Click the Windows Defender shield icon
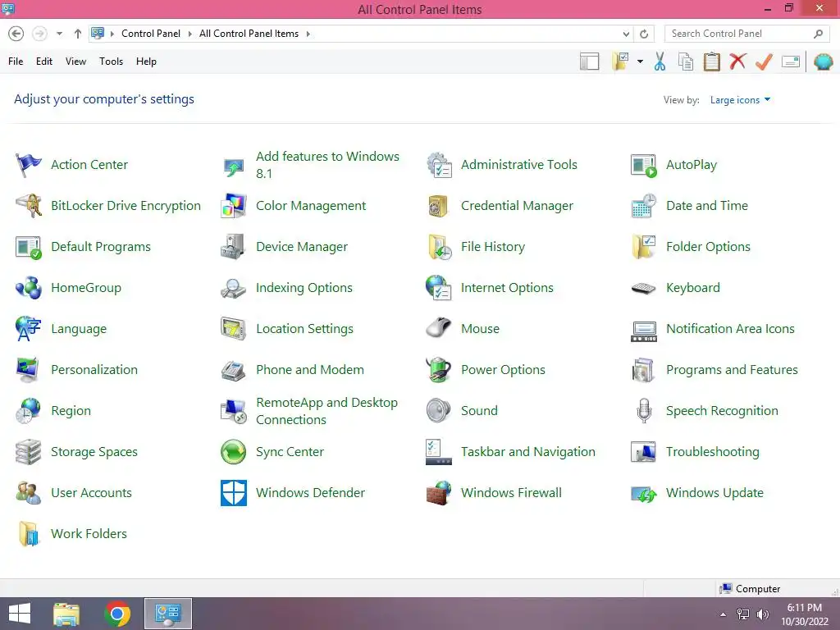 coord(234,493)
